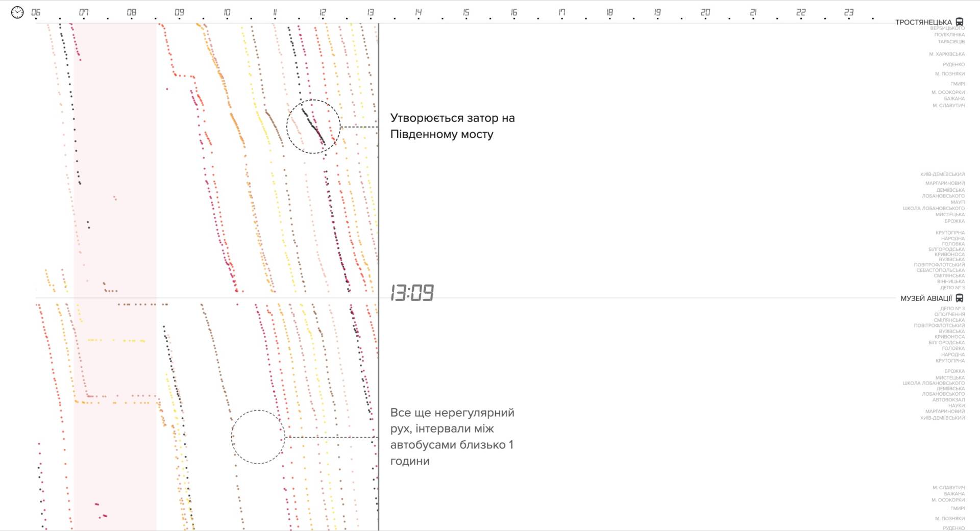980x531 pixels.
Task: Click the bus icon next to Музей Авіації
Action: pos(960,298)
